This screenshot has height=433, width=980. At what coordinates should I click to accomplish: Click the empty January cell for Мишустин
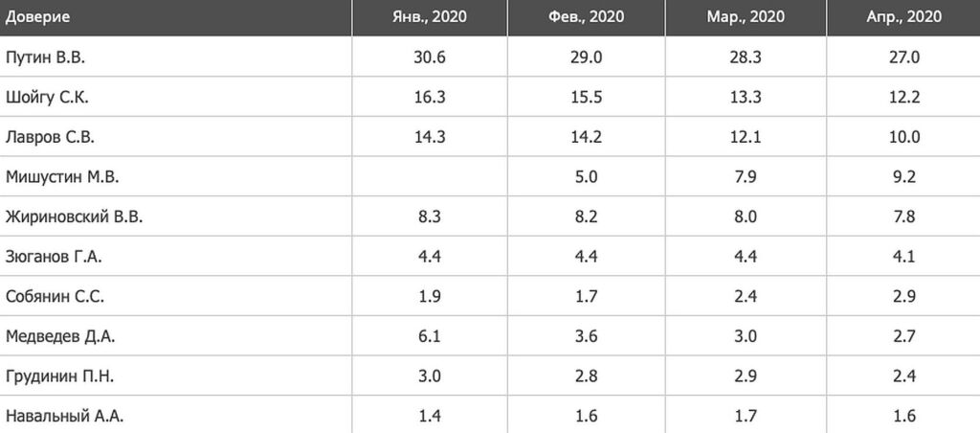click(x=430, y=177)
